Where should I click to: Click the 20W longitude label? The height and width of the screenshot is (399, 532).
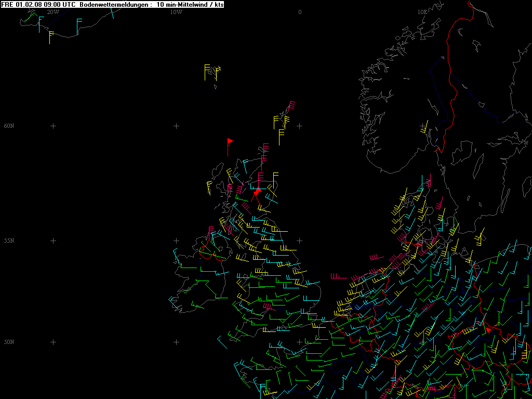click(x=52, y=11)
